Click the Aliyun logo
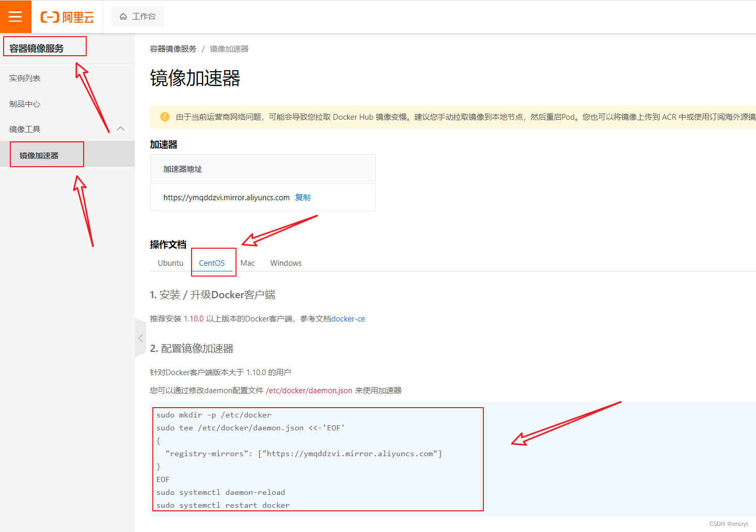This screenshot has width=756, height=532. click(x=67, y=17)
